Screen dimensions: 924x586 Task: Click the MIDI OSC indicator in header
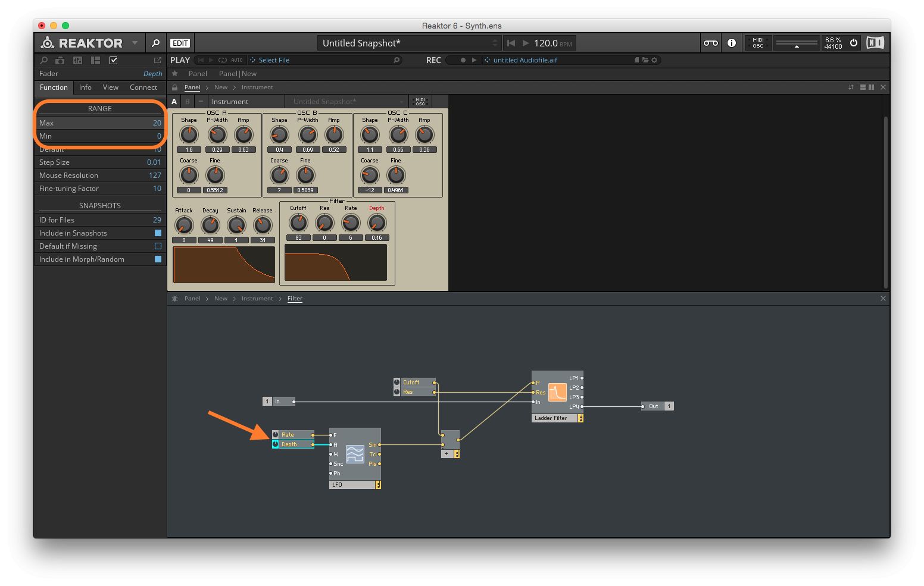point(758,43)
